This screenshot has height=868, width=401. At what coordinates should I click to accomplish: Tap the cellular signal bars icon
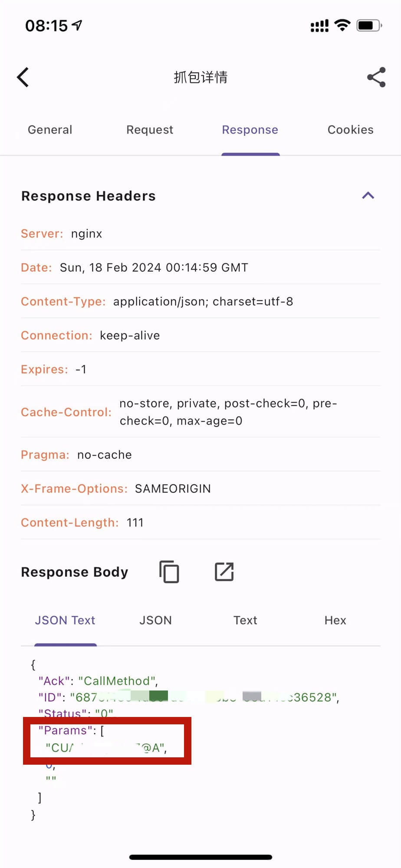point(319,26)
